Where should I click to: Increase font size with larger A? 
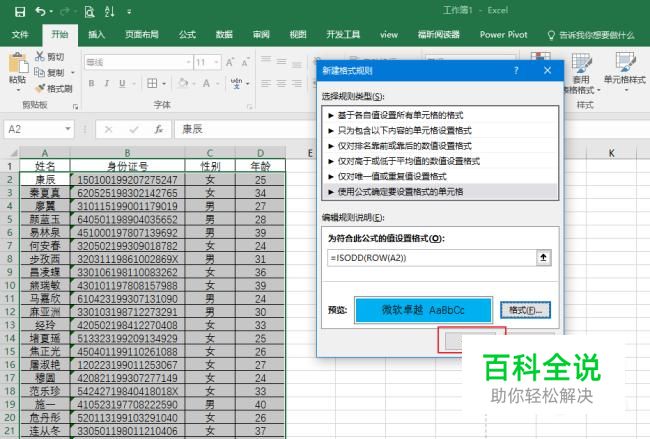click(x=229, y=63)
